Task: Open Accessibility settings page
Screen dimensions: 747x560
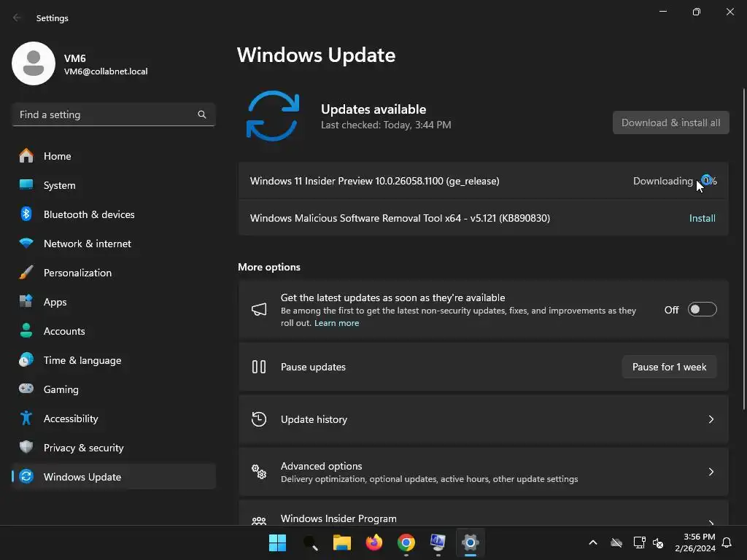Action: coord(113,418)
